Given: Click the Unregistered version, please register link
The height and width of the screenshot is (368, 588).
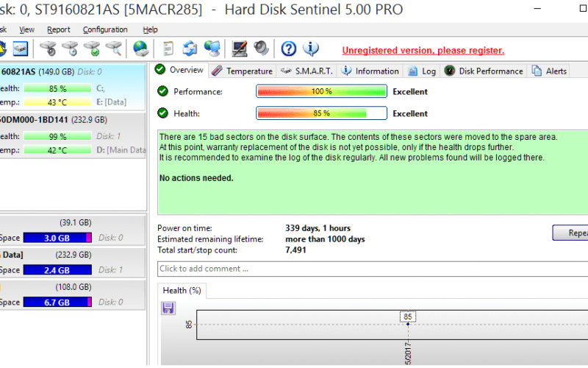Looking at the screenshot, I should tap(423, 50).
